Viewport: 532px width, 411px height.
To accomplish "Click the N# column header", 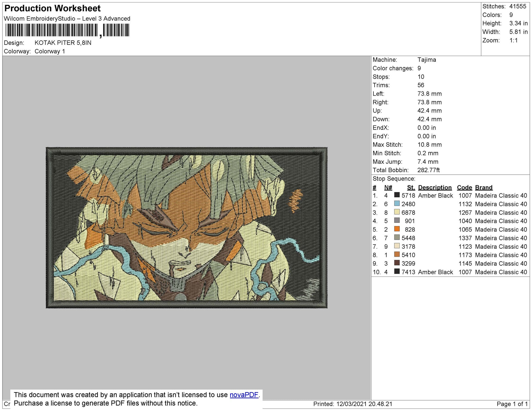I will [x=388, y=187].
